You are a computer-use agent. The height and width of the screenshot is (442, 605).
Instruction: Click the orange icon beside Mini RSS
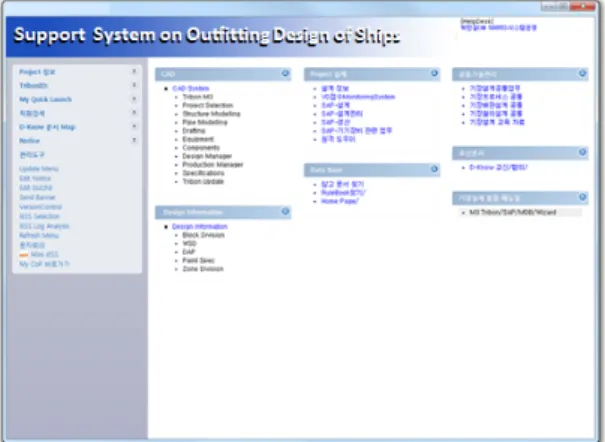pos(24,255)
